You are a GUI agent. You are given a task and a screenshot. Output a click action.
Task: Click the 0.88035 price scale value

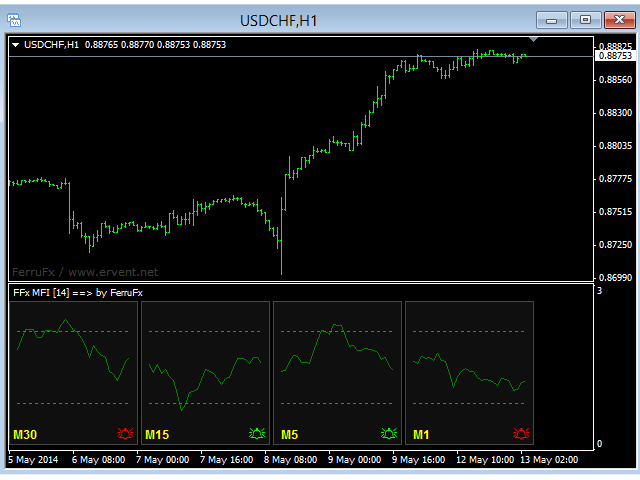point(616,146)
